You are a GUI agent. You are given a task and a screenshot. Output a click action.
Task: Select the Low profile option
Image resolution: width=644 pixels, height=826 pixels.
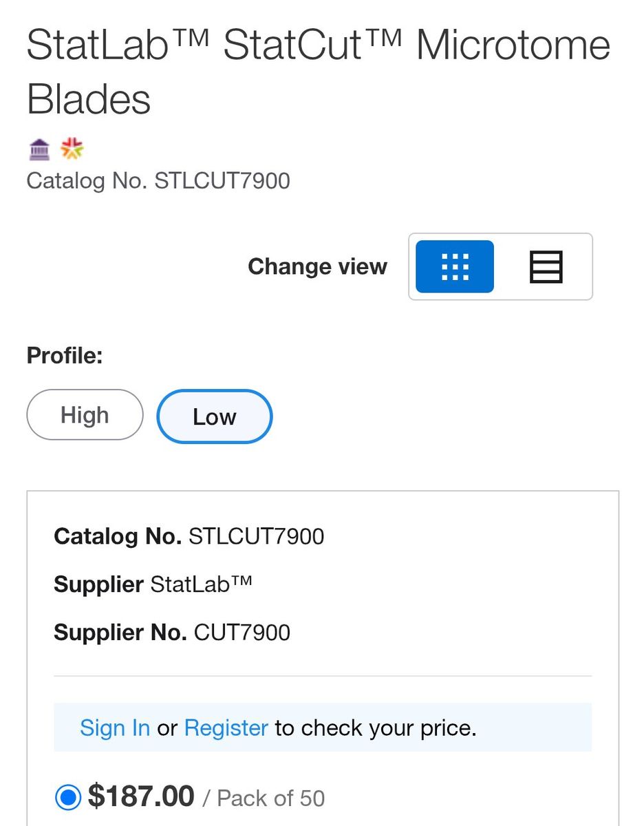click(x=215, y=416)
